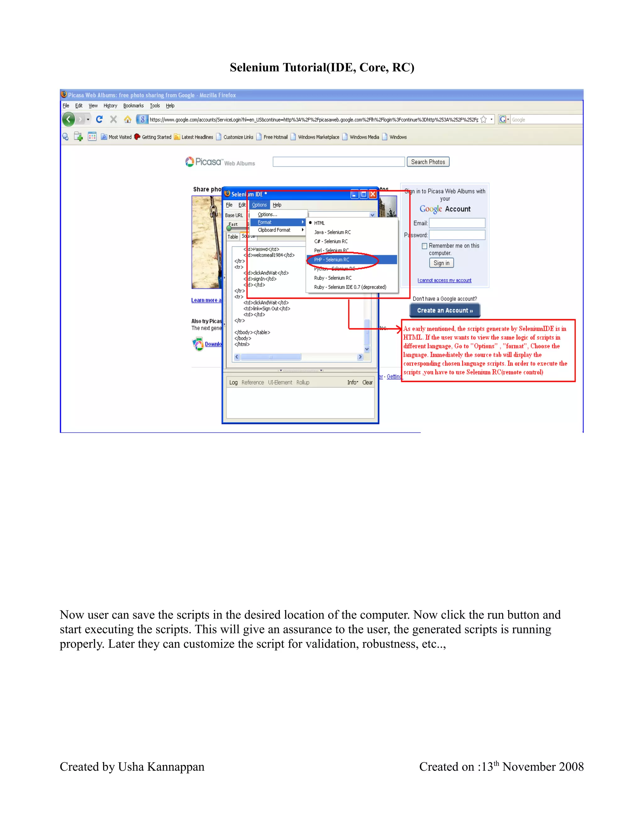The image size is (644, 833).
Task: Enable Remember me on this computer checkbox
Action: 424,246
